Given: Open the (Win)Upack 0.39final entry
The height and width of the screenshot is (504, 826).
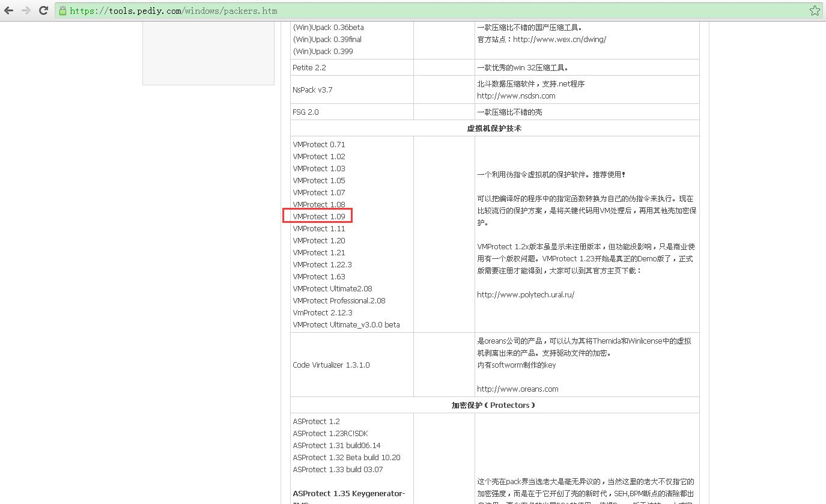Looking at the screenshot, I should [327, 39].
